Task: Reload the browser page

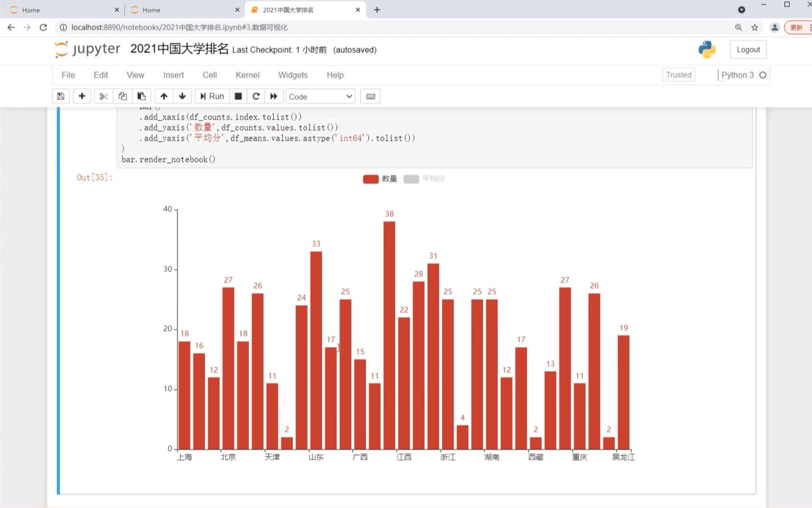Action: tap(43, 27)
